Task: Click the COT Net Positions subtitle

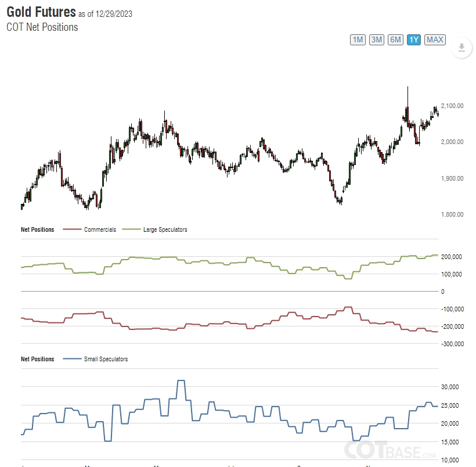Action: [x=42, y=27]
